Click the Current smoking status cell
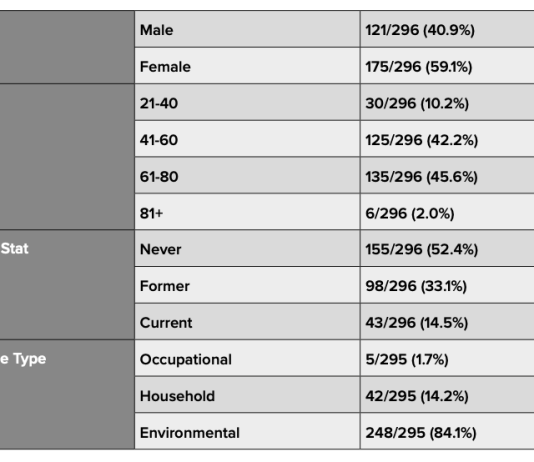Viewport: 534px width, 462px height. 247,322
